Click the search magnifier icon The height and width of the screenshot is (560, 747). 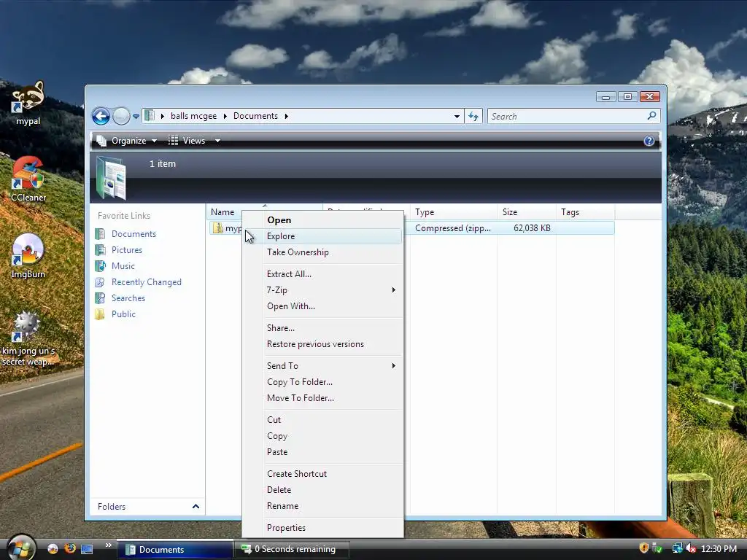point(651,116)
